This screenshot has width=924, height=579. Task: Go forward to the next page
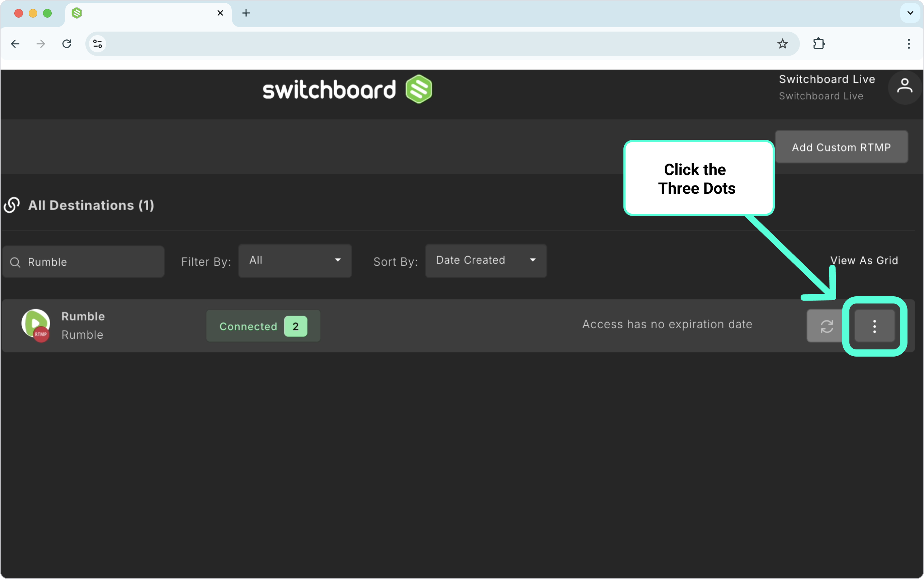(41, 44)
